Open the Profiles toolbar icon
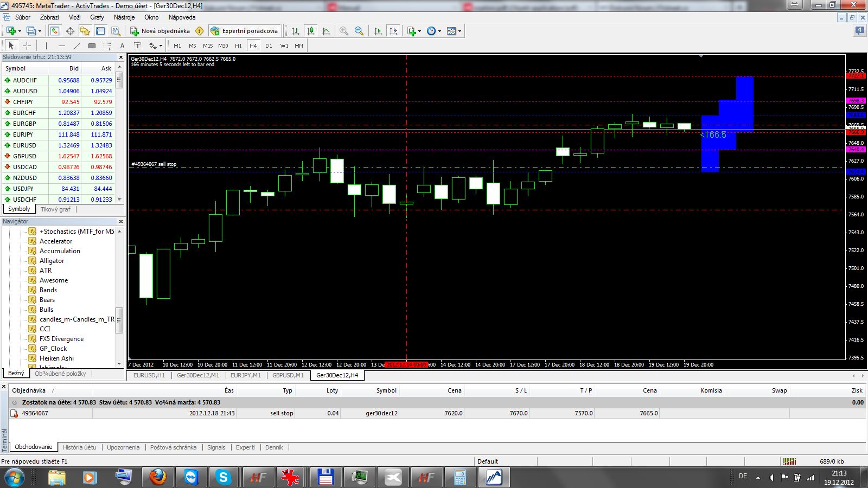Screen dimensions: 868x488 tap(31, 31)
